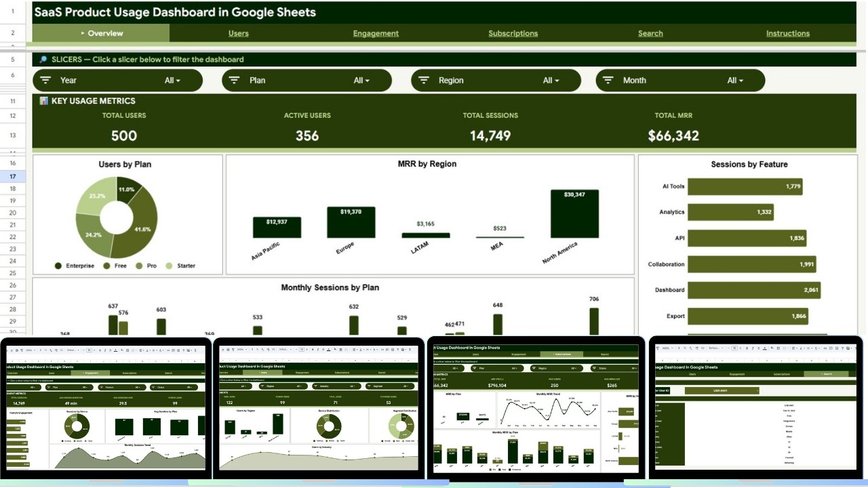
Task: Select row header 1
Action: 13,12
